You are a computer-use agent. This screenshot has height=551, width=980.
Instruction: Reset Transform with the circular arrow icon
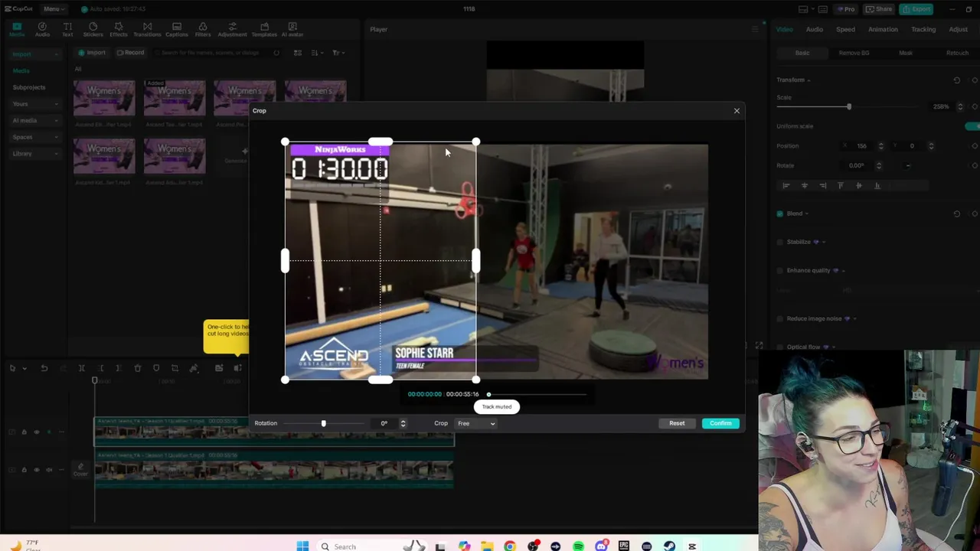[956, 80]
